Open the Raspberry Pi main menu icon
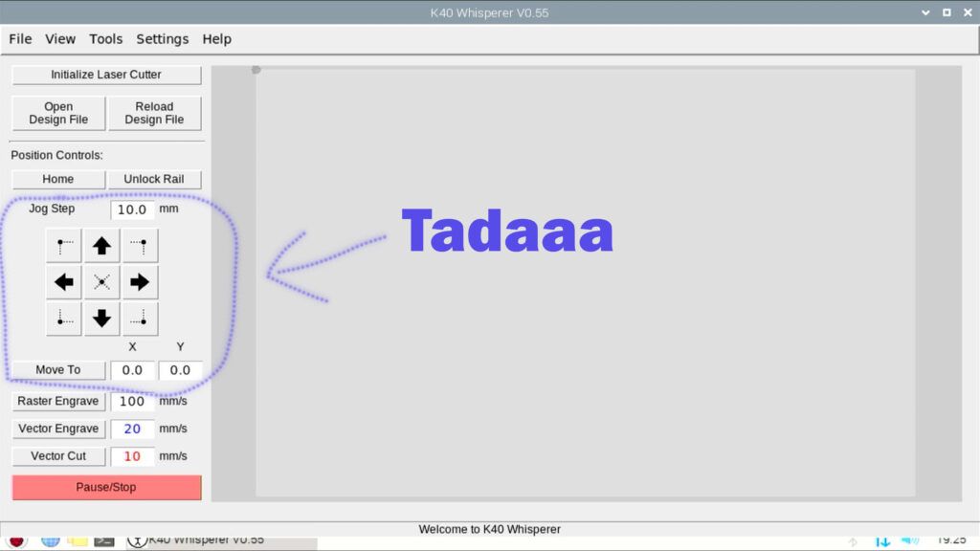This screenshot has width=980, height=551. tap(17, 541)
